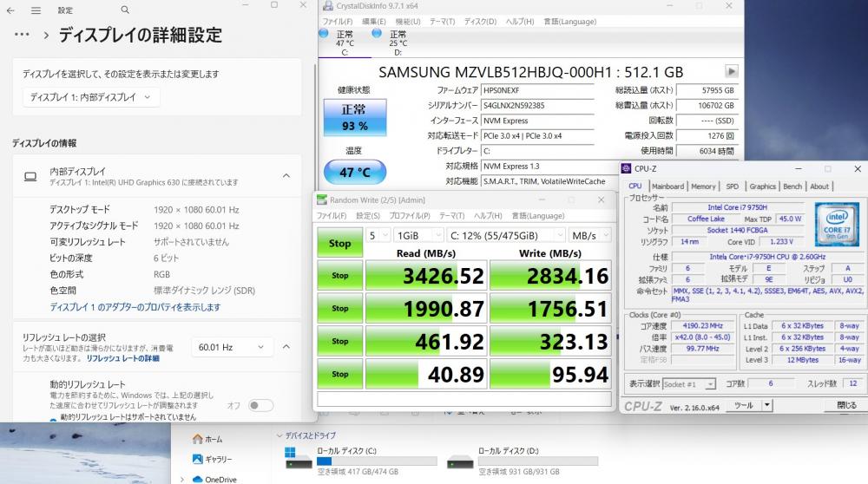Click the CPU-Z Tools button
This screenshot has width=868, height=484.
tap(744, 405)
